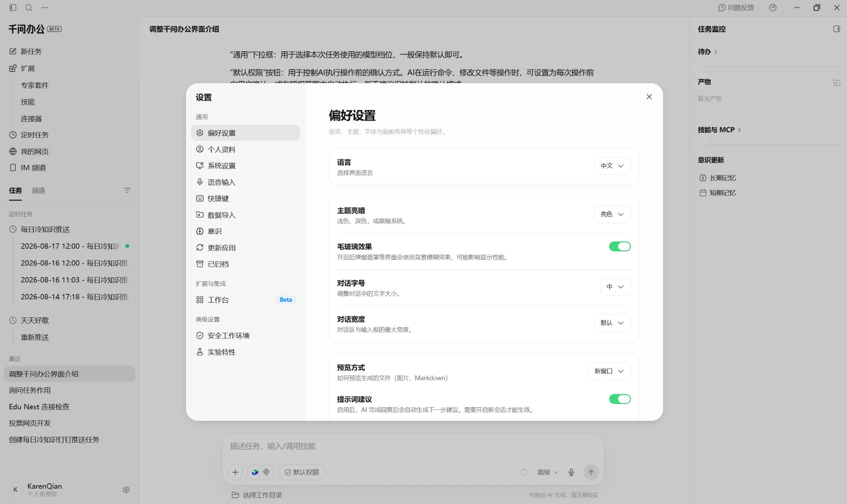
Task: Click the 我的网页 globe icon
Action: click(x=13, y=151)
